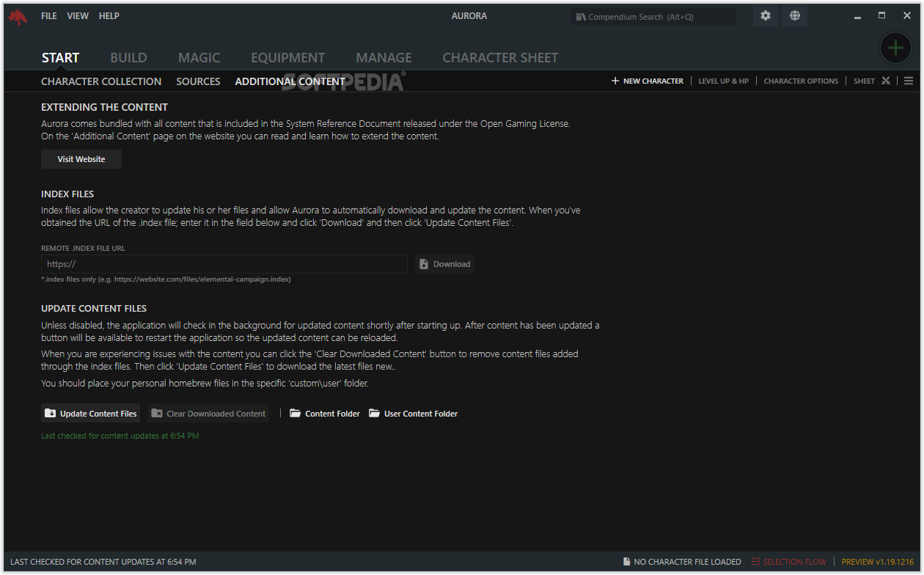Click the plus icon for New Character
Screen dimensions: 924x575
point(615,81)
